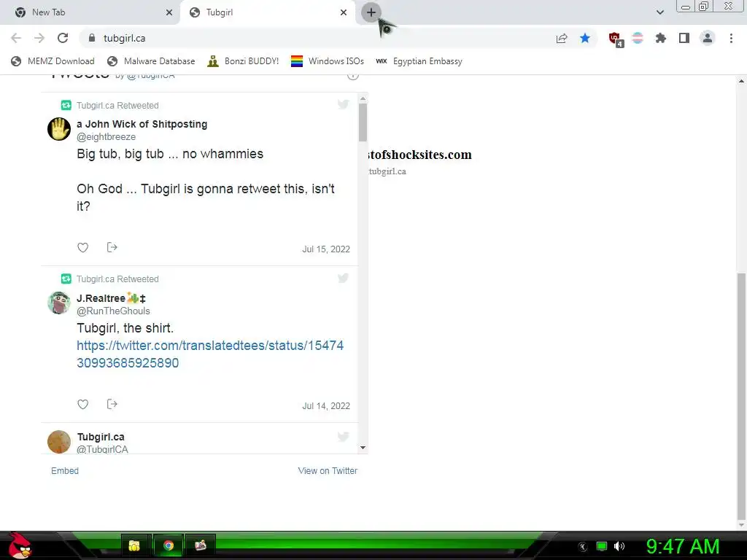Click the J.Realtree profile avatar

[x=59, y=303]
